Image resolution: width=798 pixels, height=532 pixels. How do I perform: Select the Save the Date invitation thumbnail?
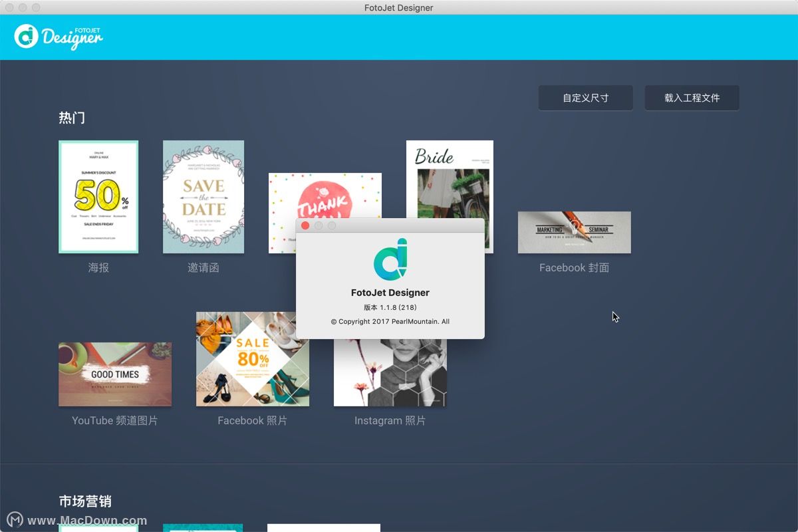point(203,197)
